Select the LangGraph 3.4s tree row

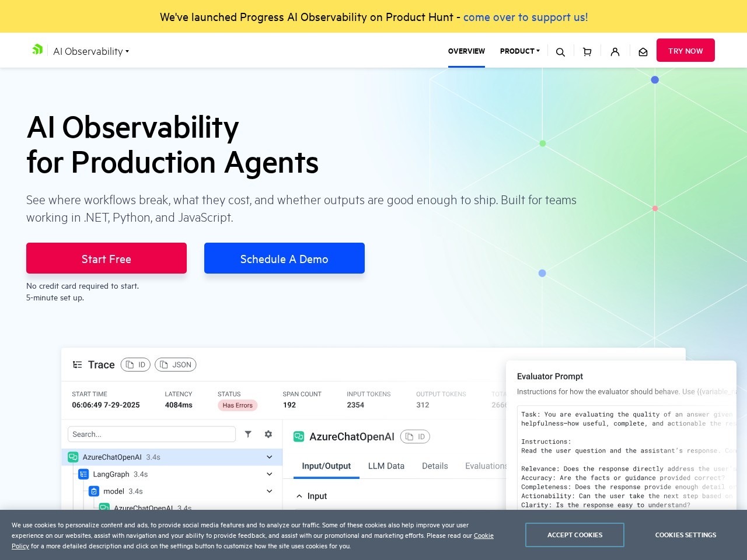pyautogui.click(x=172, y=474)
